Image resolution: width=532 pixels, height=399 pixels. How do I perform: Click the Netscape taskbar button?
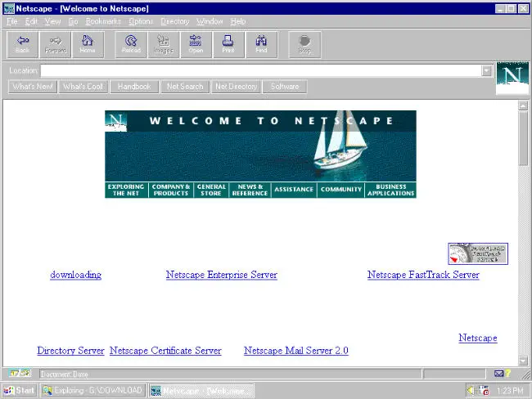click(x=201, y=391)
